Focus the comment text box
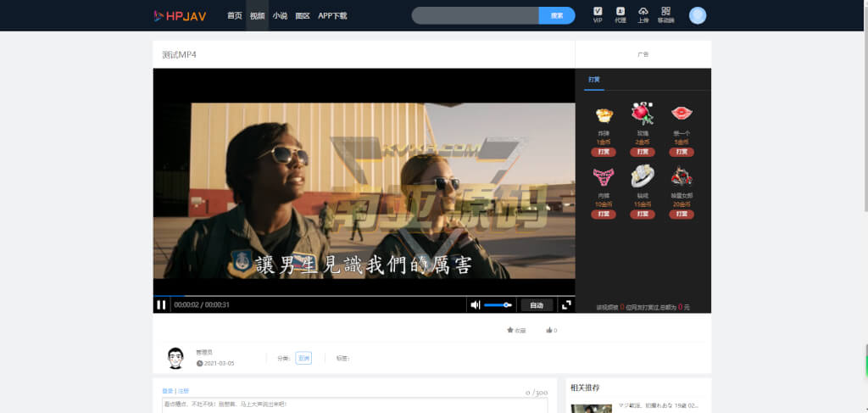 [x=355, y=405]
